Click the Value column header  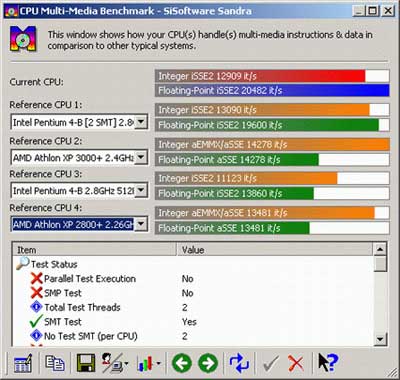274,249
